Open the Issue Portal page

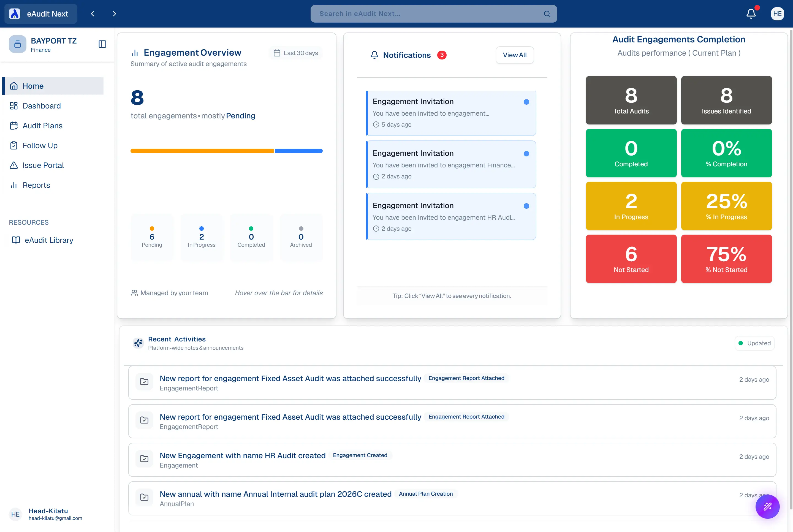[43, 165]
